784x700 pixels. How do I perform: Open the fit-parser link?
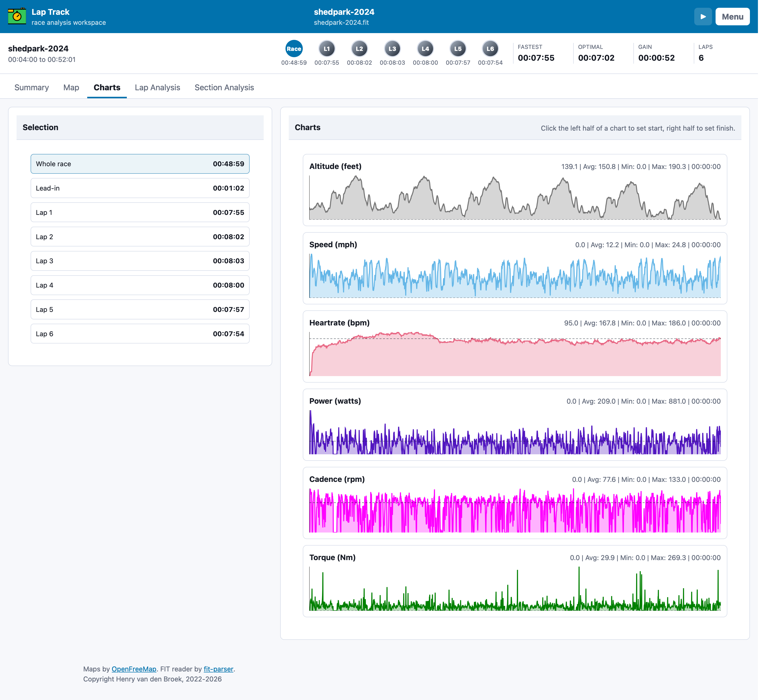tap(218, 669)
